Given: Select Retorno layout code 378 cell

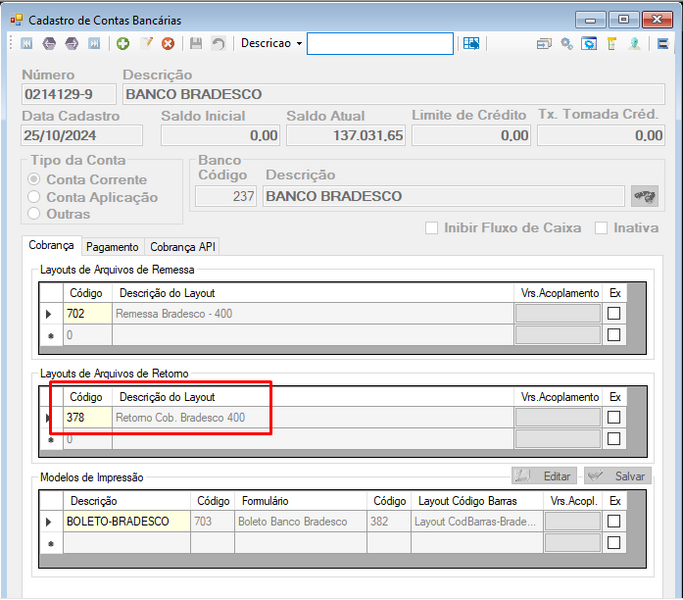Looking at the screenshot, I should click(88, 417).
